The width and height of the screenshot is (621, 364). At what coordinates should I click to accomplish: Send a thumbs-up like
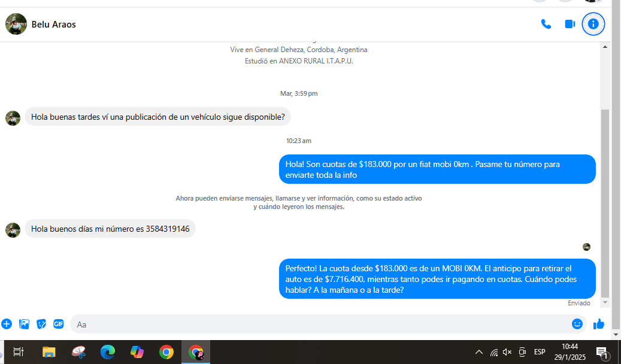coord(598,324)
